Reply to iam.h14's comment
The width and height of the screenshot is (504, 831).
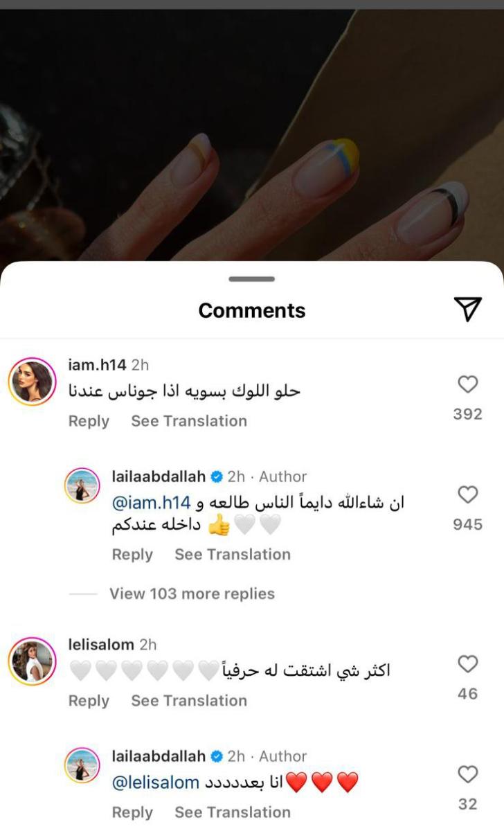89,421
